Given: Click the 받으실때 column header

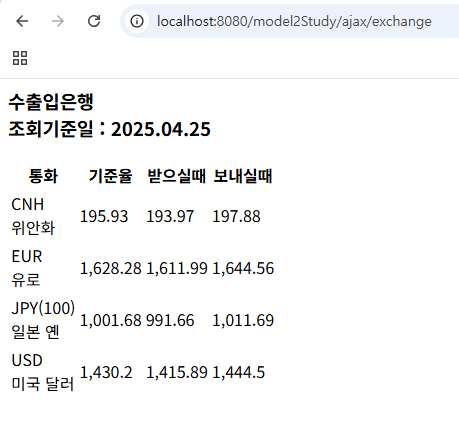Looking at the screenshot, I should tap(176, 176).
